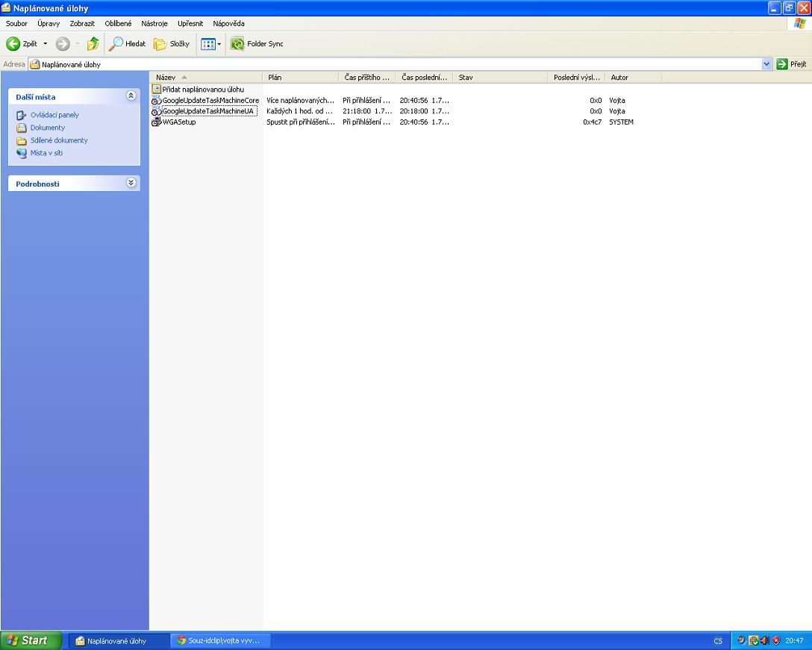This screenshot has width=812, height=650.
Task: Click the green Zpět back arrow icon
Action: (x=13, y=44)
